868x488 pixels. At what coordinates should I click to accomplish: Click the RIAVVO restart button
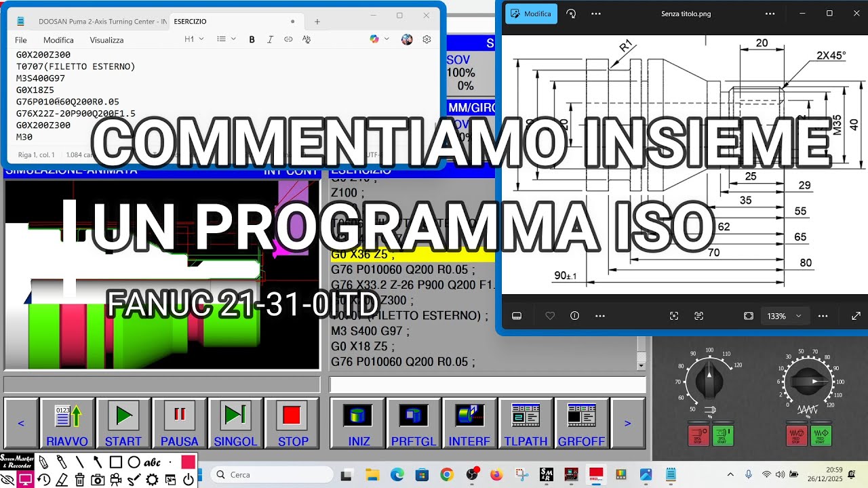[67, 423]
